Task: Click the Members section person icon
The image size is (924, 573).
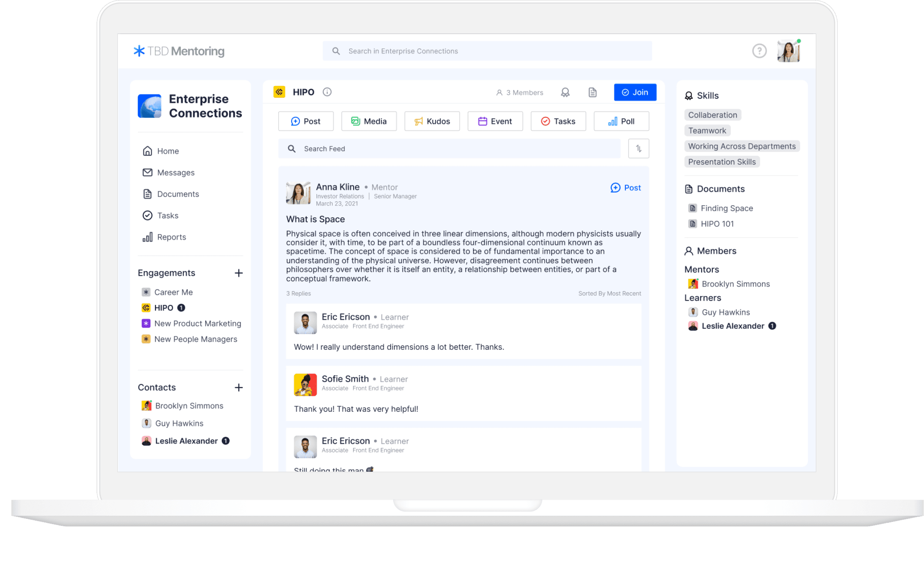Action: pyautogui.click(x=689, y=251)
